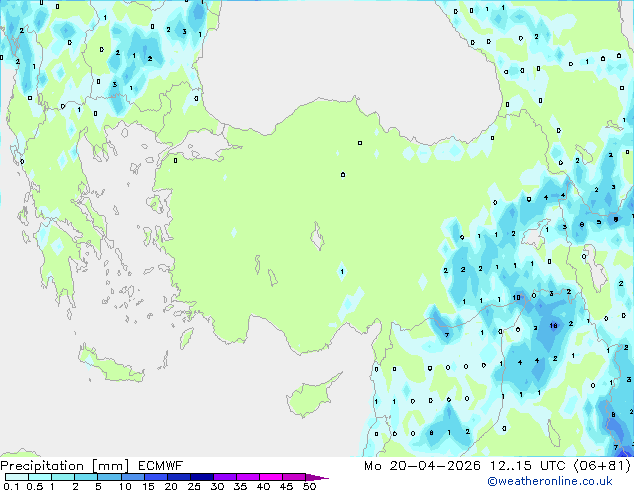Click the '18' precipitation value in dark blue area
The image size is (634, 490).
tap(554, 325)
